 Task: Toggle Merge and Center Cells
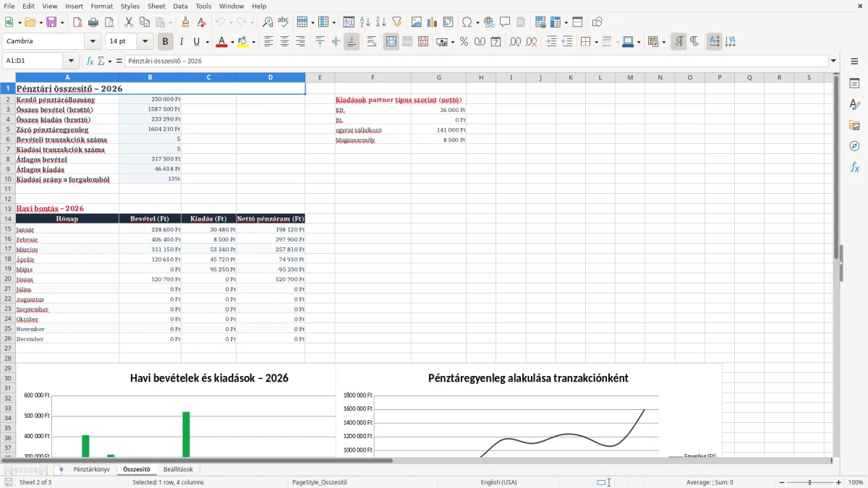(x=391, y=42)
